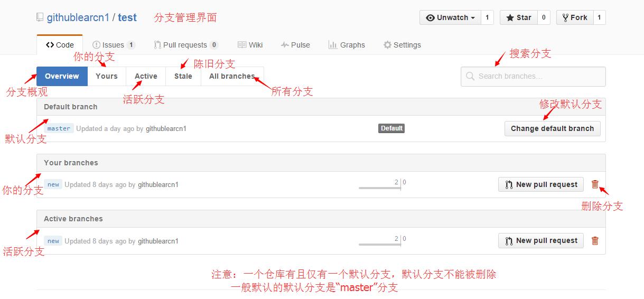644x299 pixels.
Task: Select the Yours branch filter
Action: pyautogui.click(x=107, y=76)
